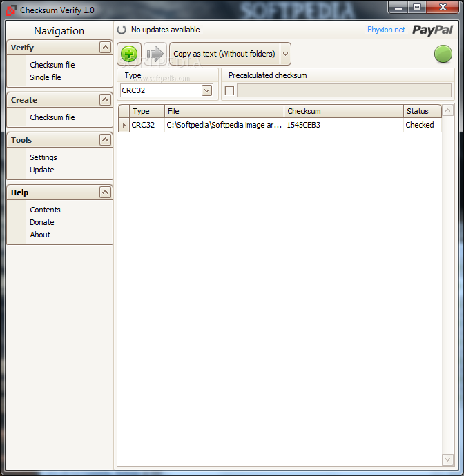The image size is (464, 476).
Task: Collapse the Verify navigation section
Action: (x=105, y=48)
